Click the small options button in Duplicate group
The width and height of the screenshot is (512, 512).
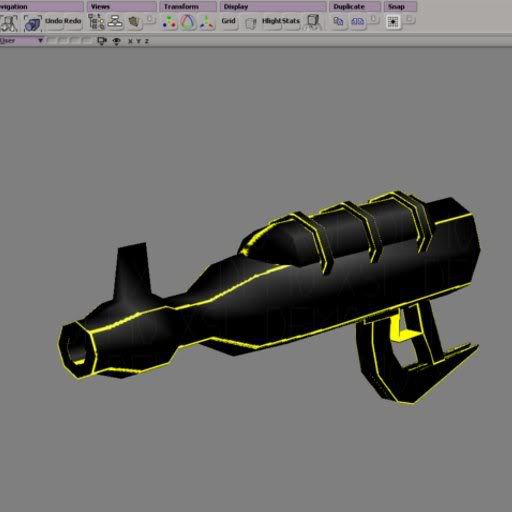(374, 20)
